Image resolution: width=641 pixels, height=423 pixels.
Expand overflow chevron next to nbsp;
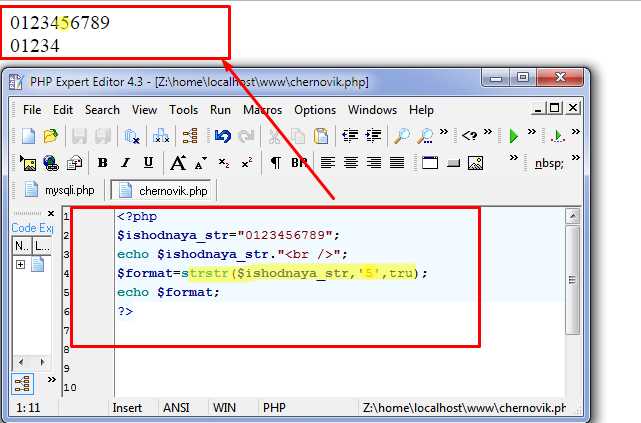pyautogui.click(x=576, y=157)
